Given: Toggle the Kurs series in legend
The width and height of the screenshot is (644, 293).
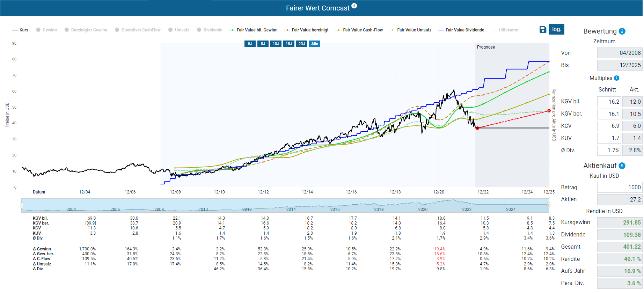Looking at the screenshot, I should point(20,30).
